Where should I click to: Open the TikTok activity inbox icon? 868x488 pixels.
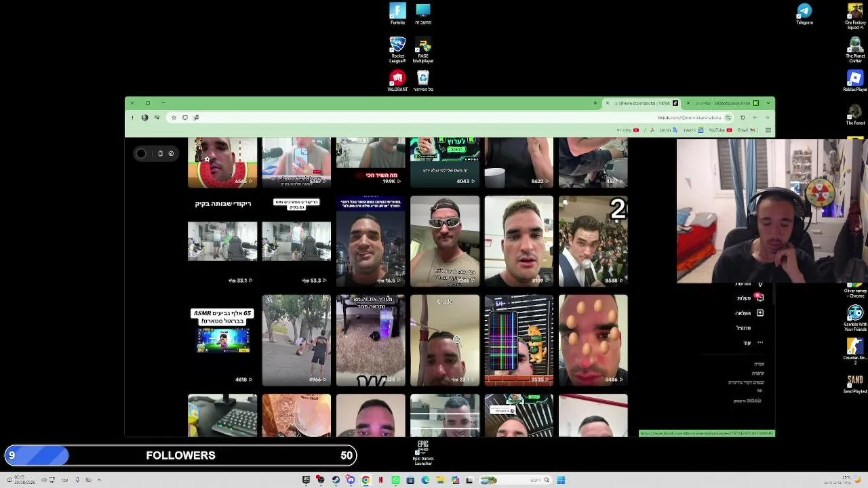(760, 298)
